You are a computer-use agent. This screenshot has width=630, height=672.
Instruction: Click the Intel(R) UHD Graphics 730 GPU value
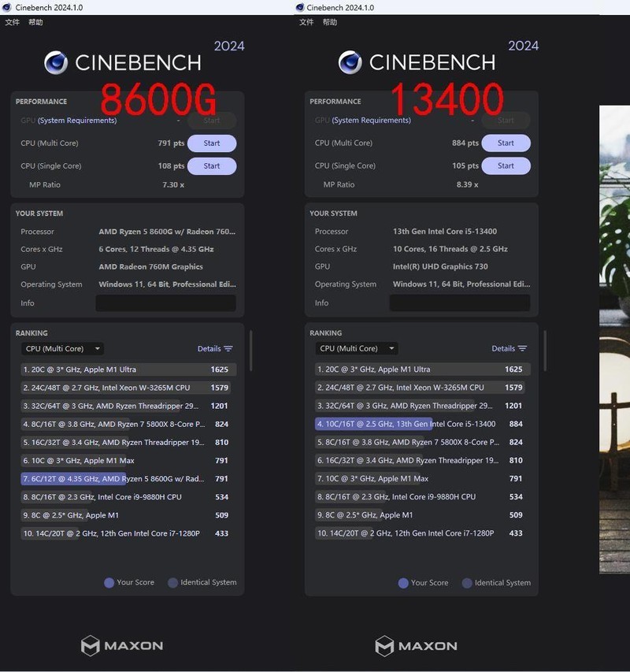click(x=440, y=266)
